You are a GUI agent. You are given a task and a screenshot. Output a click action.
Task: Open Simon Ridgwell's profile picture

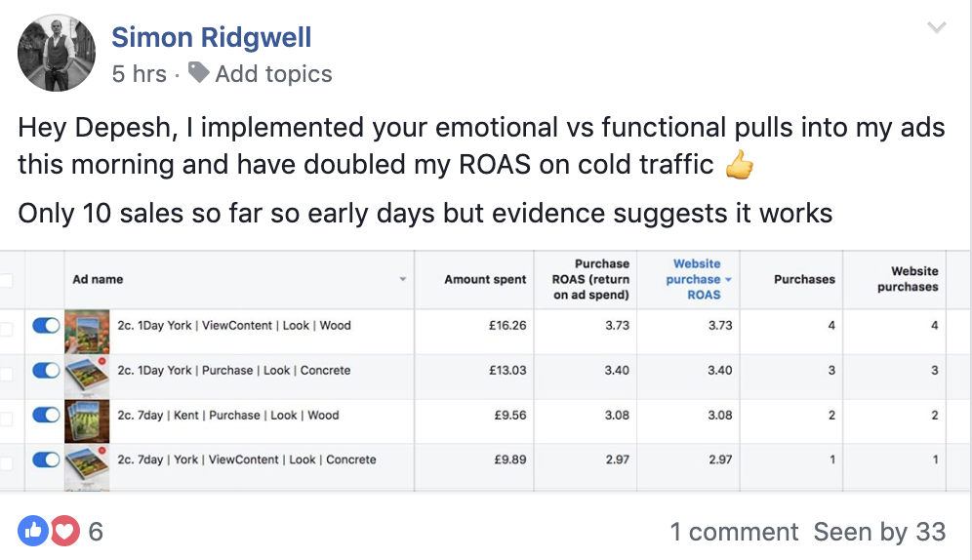pyautogui.click(x=57, y=53)
